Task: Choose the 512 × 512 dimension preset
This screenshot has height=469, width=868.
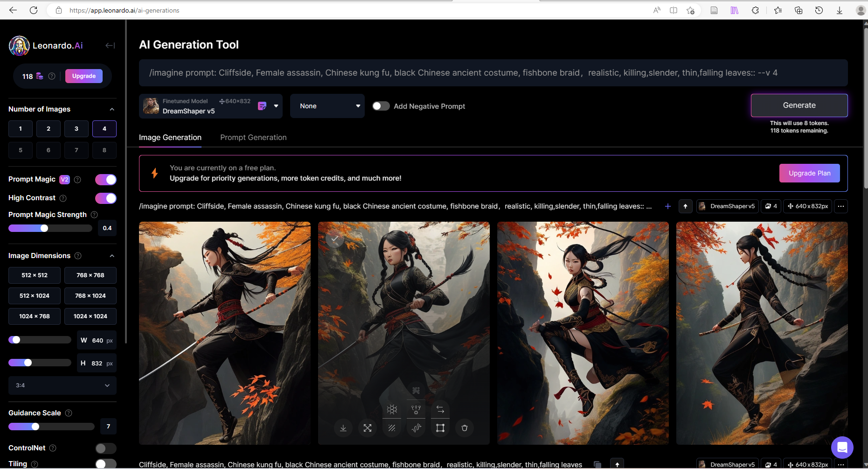Action: [35, 275]
